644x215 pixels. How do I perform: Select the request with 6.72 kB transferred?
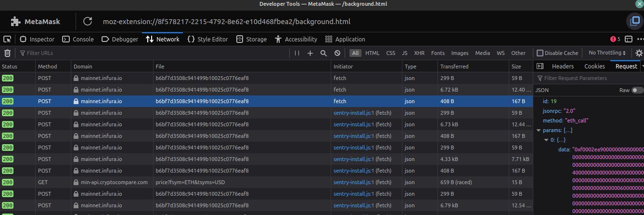tap(266, 90)
